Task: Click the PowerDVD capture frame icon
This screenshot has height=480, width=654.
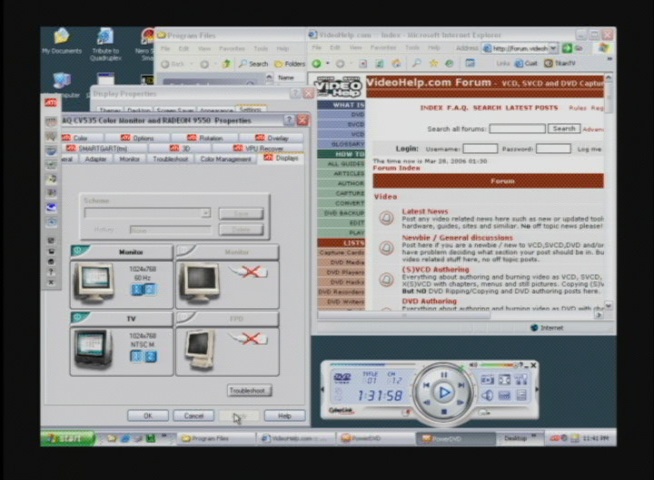Action: (487, 379)
